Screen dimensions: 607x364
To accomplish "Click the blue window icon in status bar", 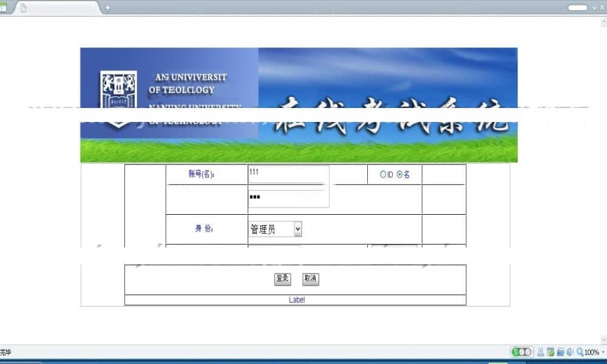I will (560, 352).
